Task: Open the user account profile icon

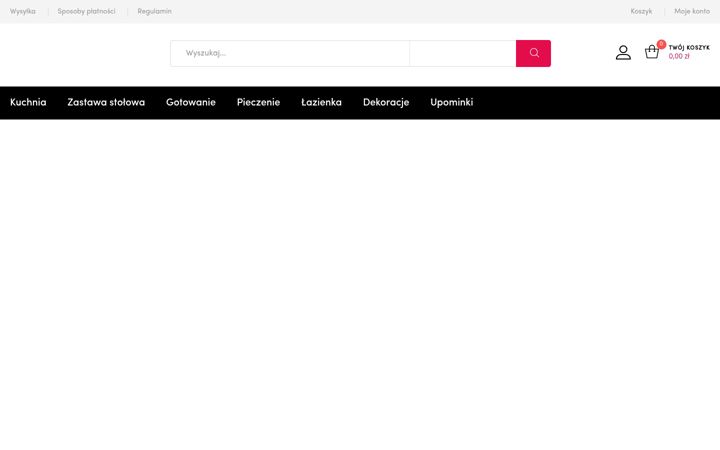Action: click(x=623, y=52)
